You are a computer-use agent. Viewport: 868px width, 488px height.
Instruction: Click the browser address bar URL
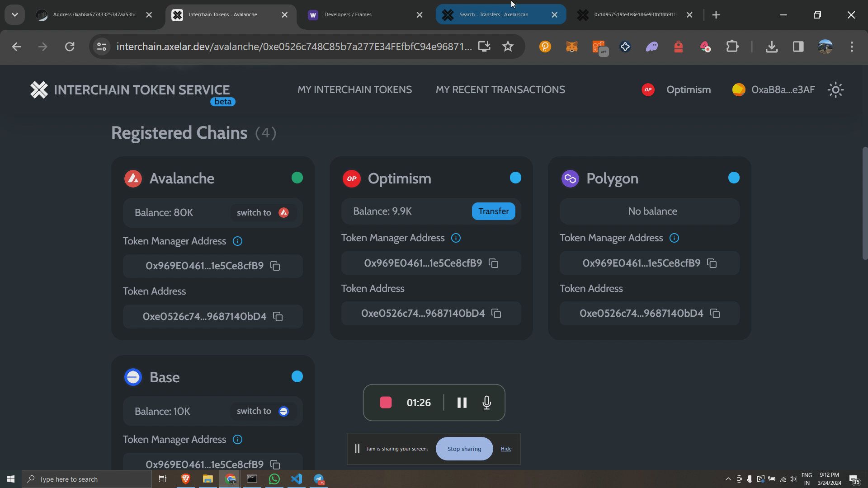tap(294, 47)
